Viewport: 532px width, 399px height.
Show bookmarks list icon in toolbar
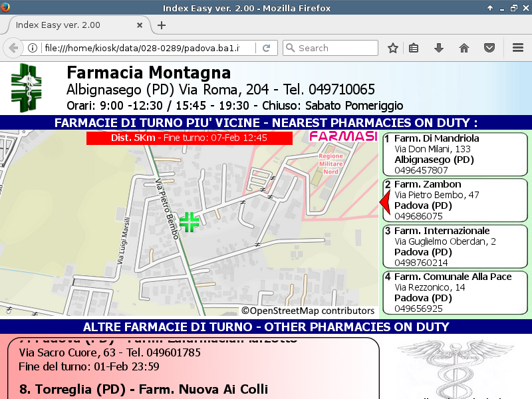tap(414, 48)
